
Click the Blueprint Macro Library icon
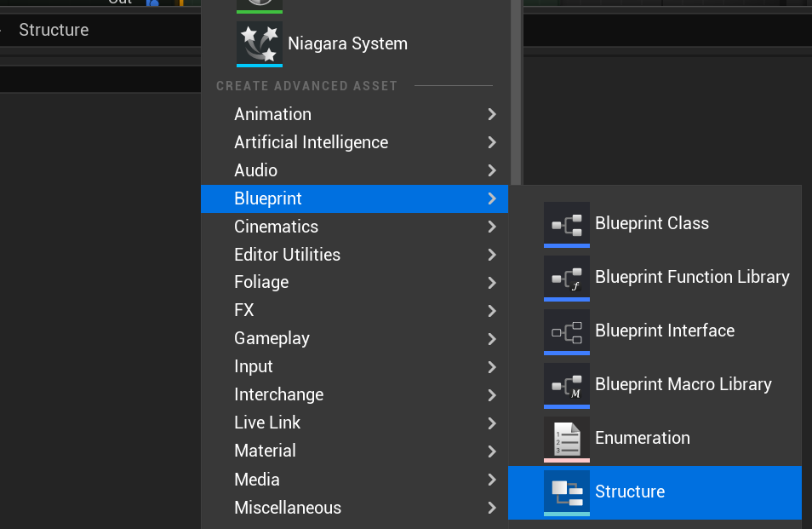click(x=567, y=386)
